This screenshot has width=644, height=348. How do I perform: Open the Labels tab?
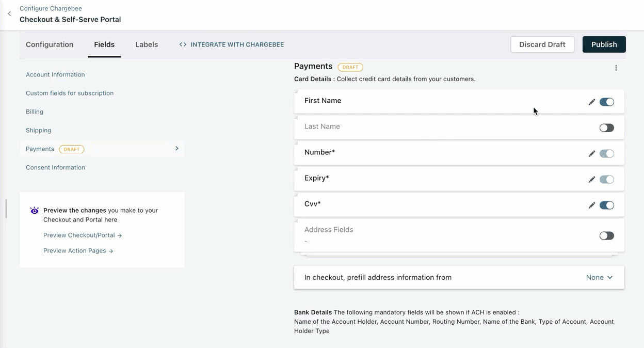click(x=147, y=44)
